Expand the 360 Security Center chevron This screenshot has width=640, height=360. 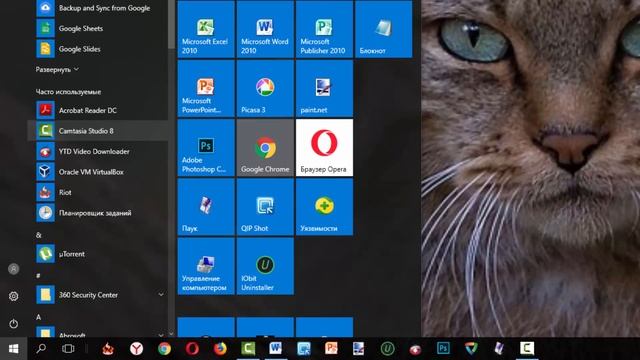(x=161, y=295)
